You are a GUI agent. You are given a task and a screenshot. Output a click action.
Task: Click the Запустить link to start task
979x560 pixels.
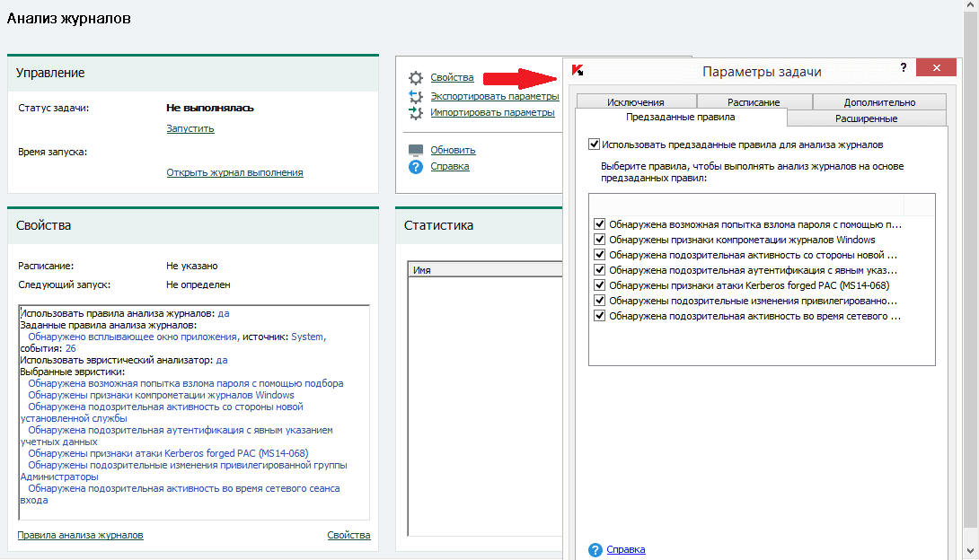pos(190,128)
